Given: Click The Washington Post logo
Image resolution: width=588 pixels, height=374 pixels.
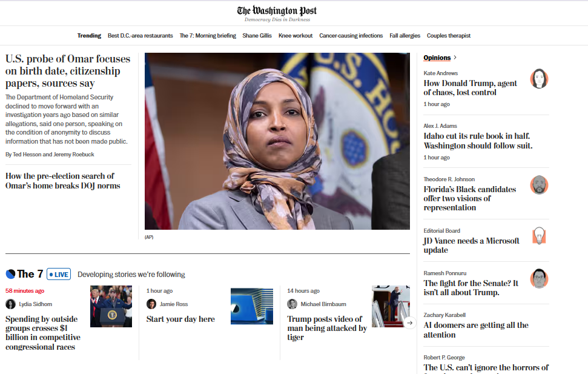Looking at the screenshot, I should 277,10.
